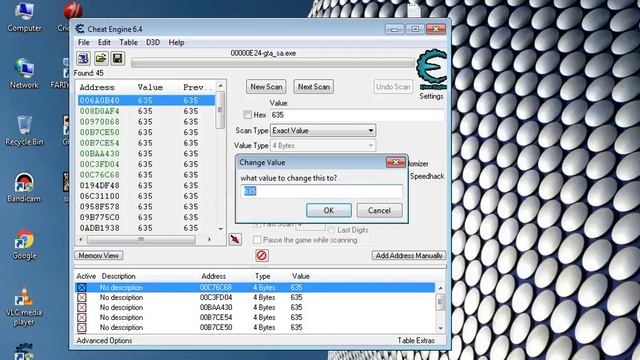Open the Table menu
The image size is (640, 360).
[128, 42]
